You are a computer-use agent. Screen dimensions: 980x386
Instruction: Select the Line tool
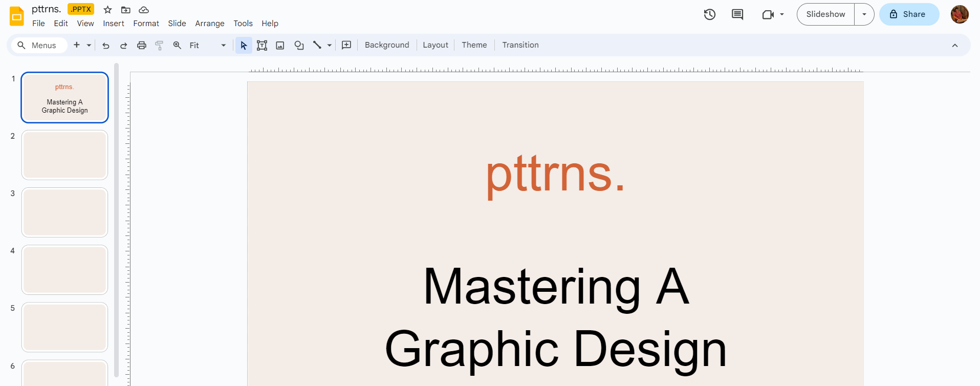(x=317, y=45)
